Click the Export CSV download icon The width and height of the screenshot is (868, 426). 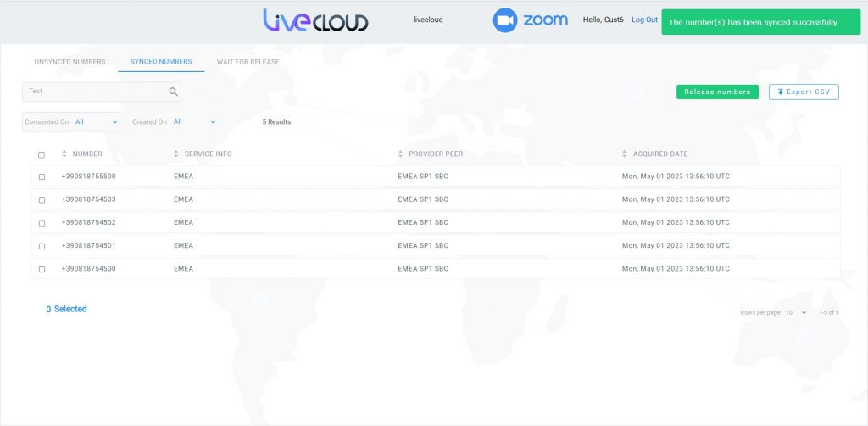click(x=780, y=92)
